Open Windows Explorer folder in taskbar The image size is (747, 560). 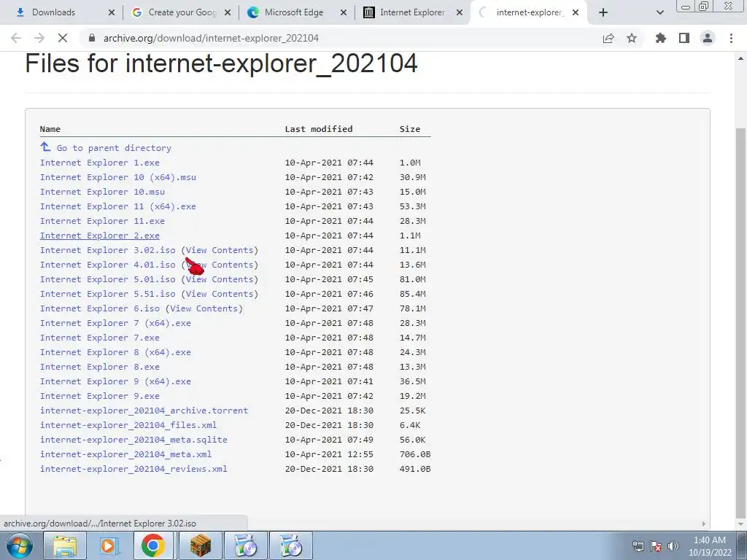click(x=64, y=545)
